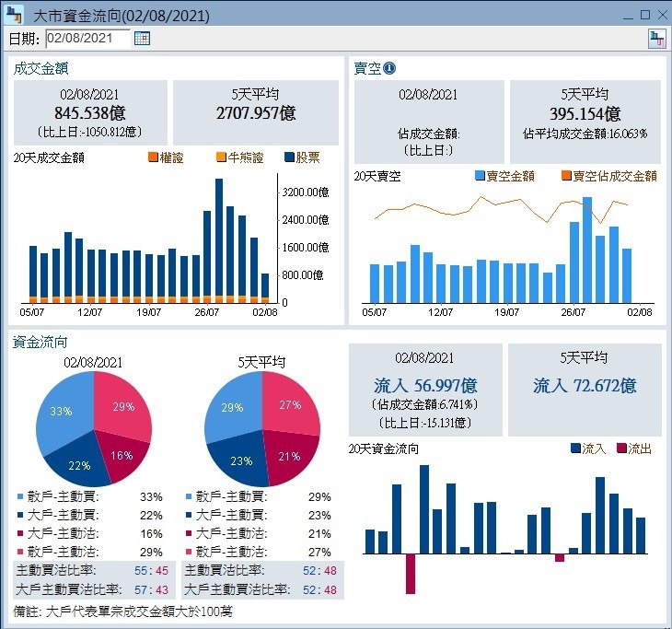
Task: Click the date input field
Action: pyautogui.click(x=87, y=38)
